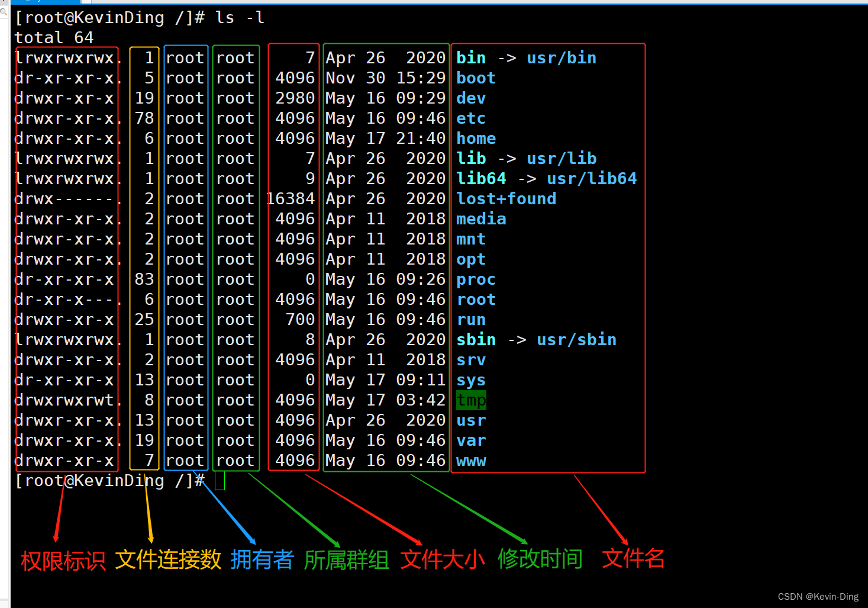Click the '所属群组' annotation label
The height and width of the screenshot is (608, 868).
tap(347, 560)
